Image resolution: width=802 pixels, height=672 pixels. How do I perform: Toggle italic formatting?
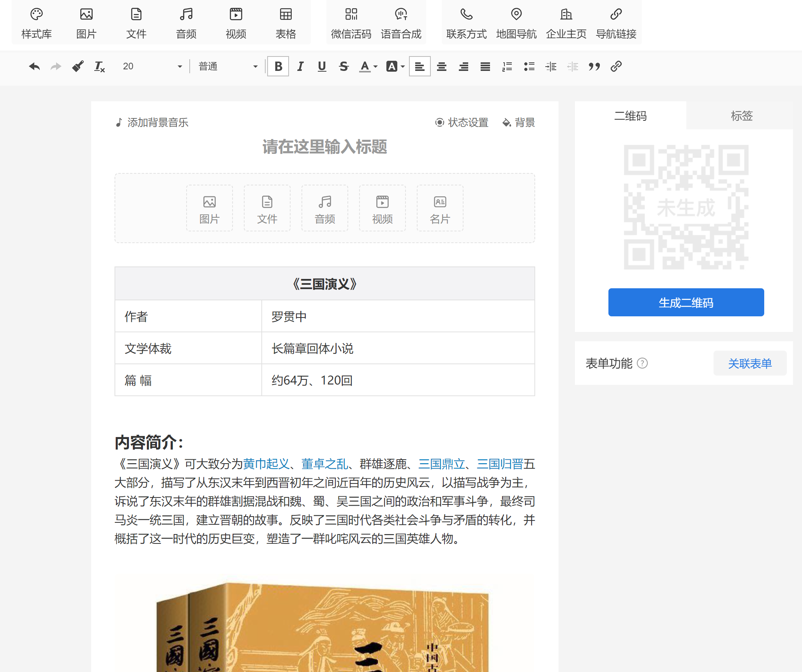pyautogui.click(x=300, y=67)
